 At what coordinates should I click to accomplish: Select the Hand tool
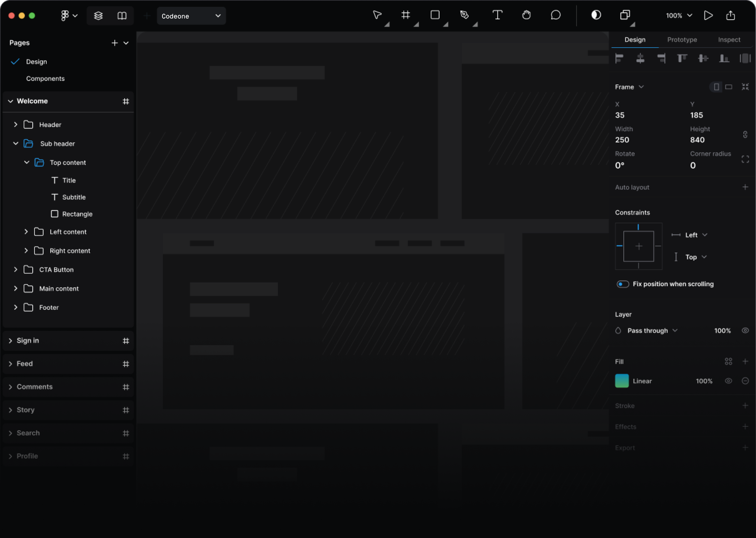coord(526,15)
